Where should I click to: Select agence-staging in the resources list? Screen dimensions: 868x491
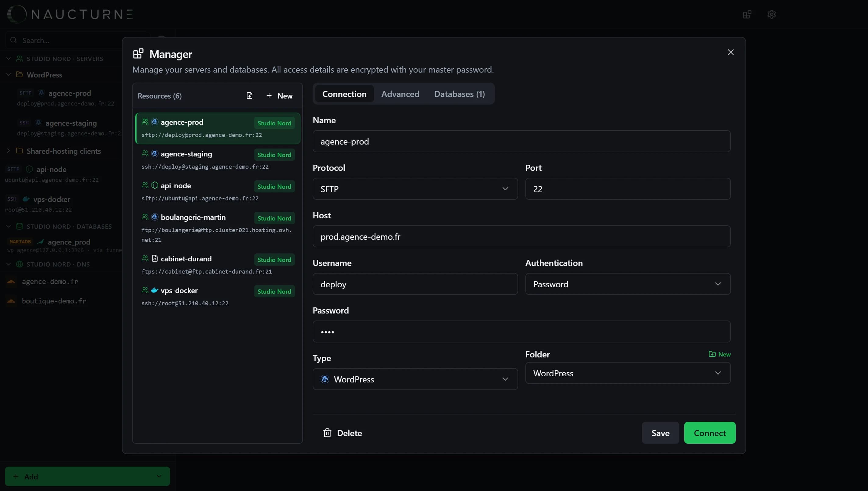coord(218,160)
